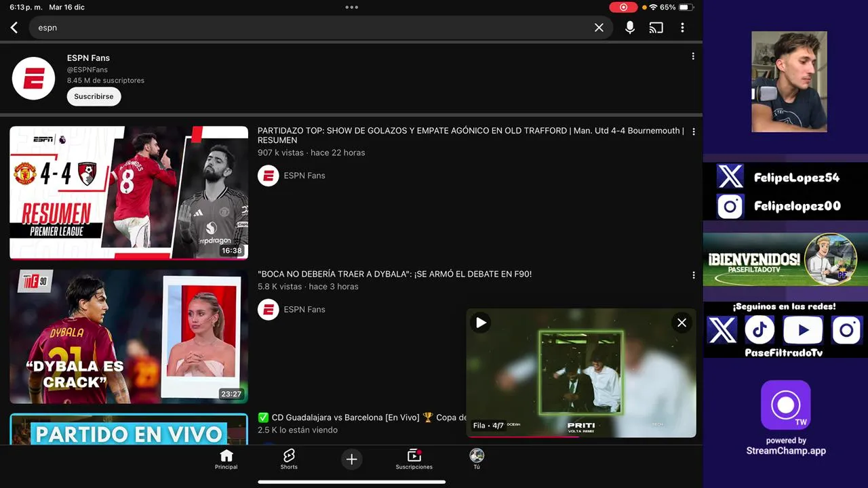Click the ESPN Fans name under Dybala video
Viewport: 868px width, 488px height.
pyautogui.click(x=304, y=310)
